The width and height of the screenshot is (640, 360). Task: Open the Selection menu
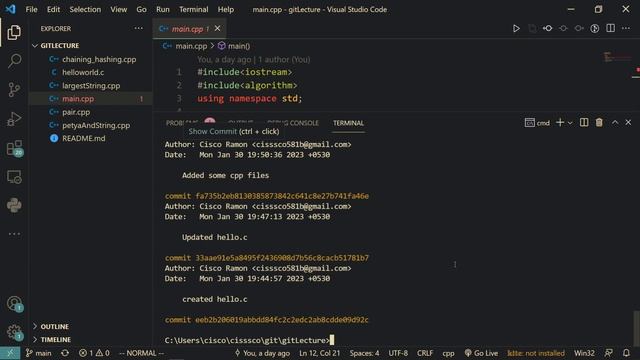(85, 9)
